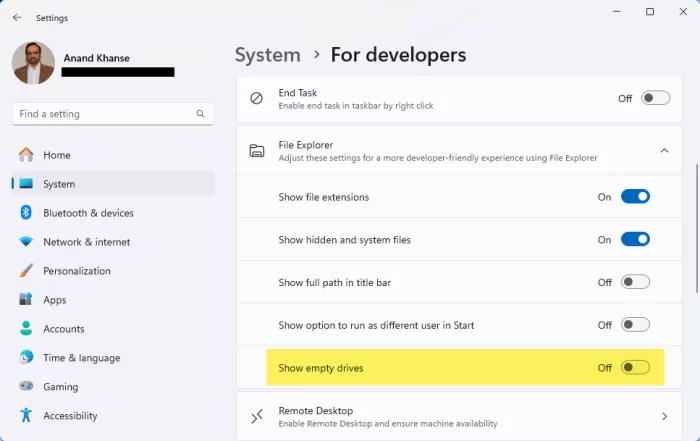Click the Network wifi icon
The width and height of the screenshot is (700, 441).
26,241
